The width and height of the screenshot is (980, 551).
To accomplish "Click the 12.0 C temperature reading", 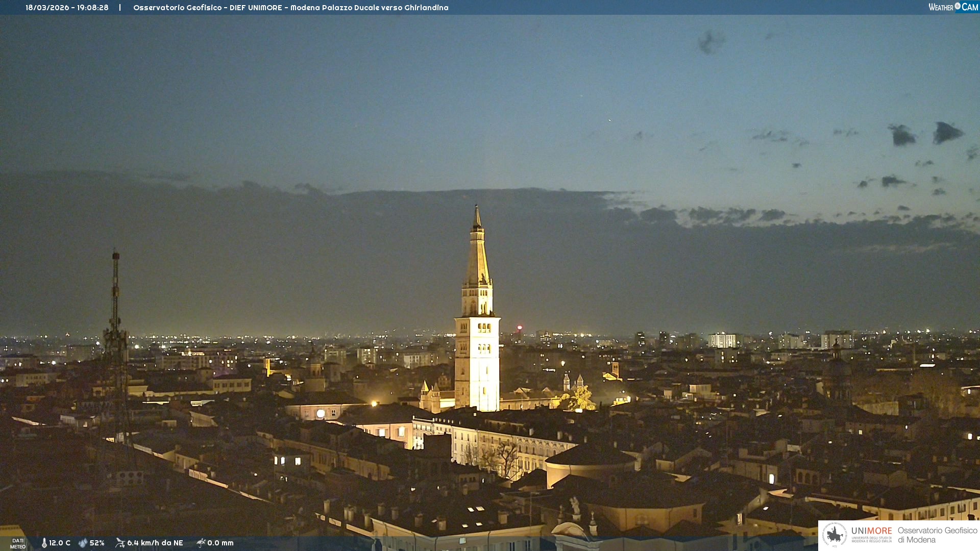I will point(60,543).
